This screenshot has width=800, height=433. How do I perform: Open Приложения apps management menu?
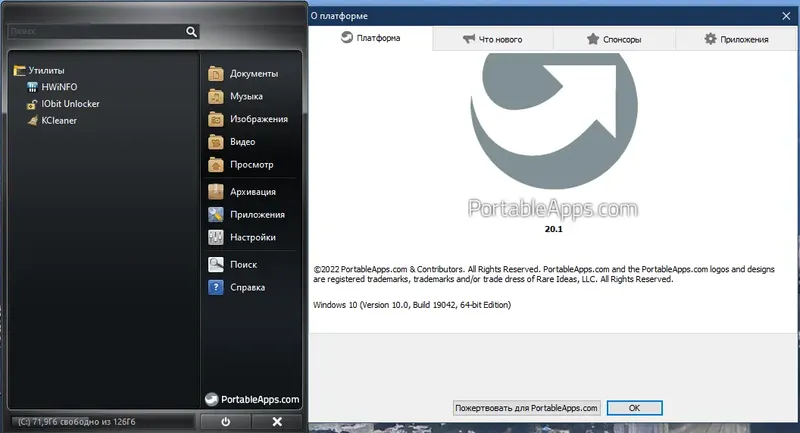point(246,215)
